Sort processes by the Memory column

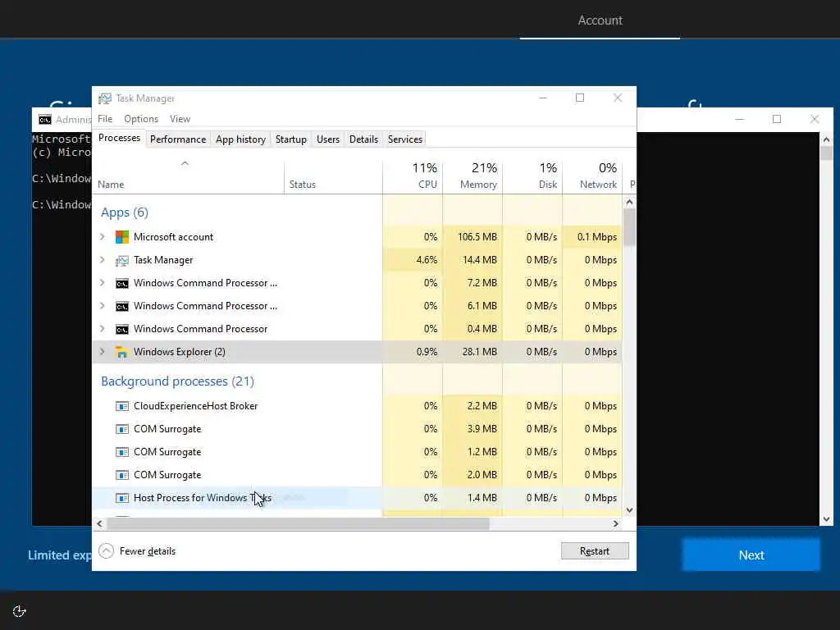tap(473, 176)
